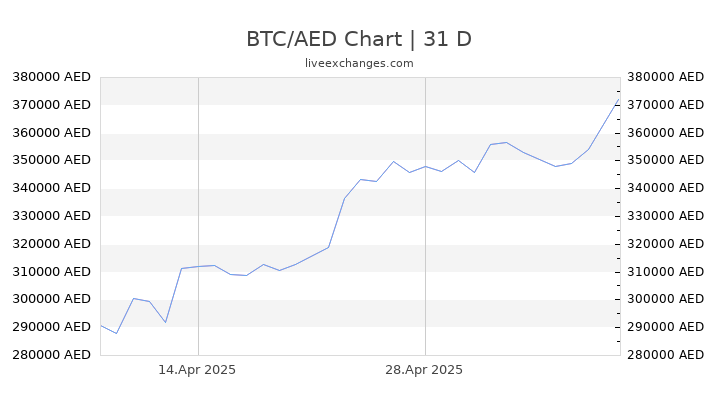Screen dimensions: 720x405
Task: Click the BTC/AED Chart title
Action: (x=359, y=39)
